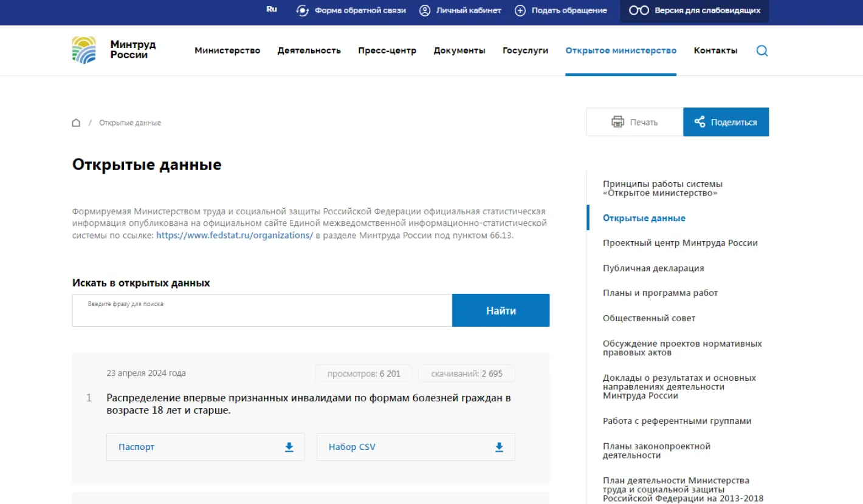
Task: Select Публичная декларация in the sidebar
Action: click(653, 268)
